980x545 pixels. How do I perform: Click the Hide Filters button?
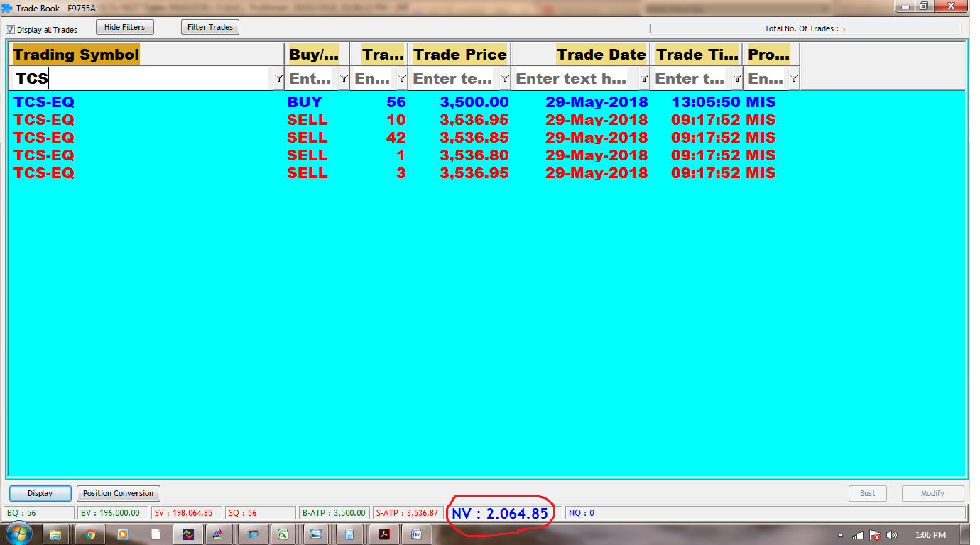coord(125,27)
